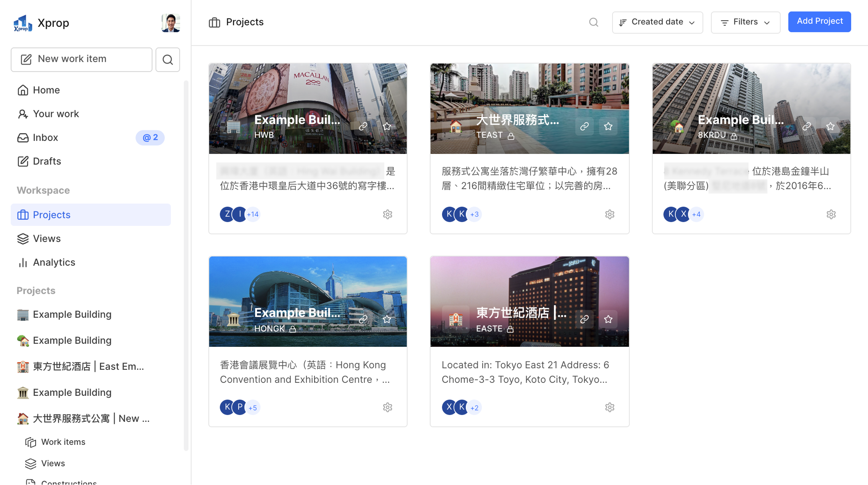Screen dimensions: 868x485
Task: Click the search icon in the Projects header
Action: click(593, 22)
